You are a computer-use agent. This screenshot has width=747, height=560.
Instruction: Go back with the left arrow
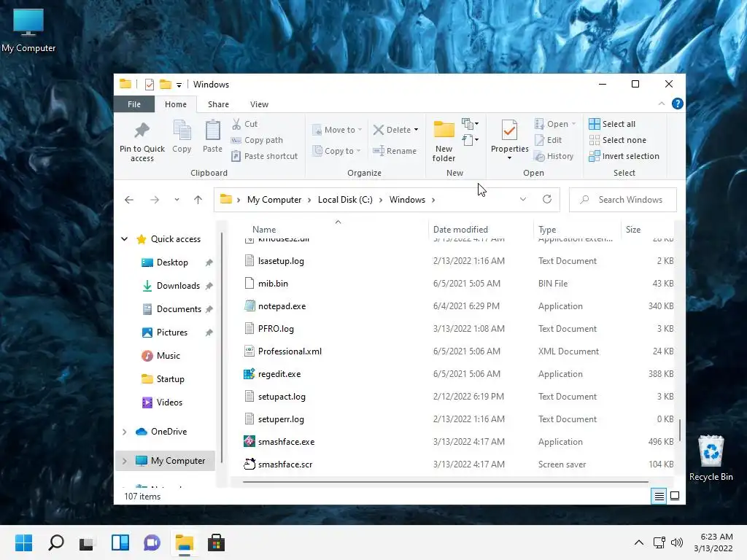[x=128, y=200]
